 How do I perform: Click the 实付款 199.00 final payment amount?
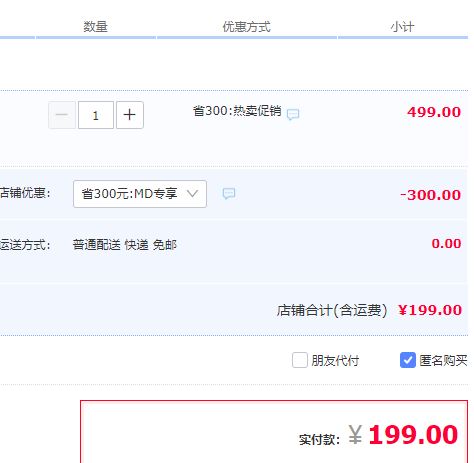pyautogui.click(x=413, y=435)
